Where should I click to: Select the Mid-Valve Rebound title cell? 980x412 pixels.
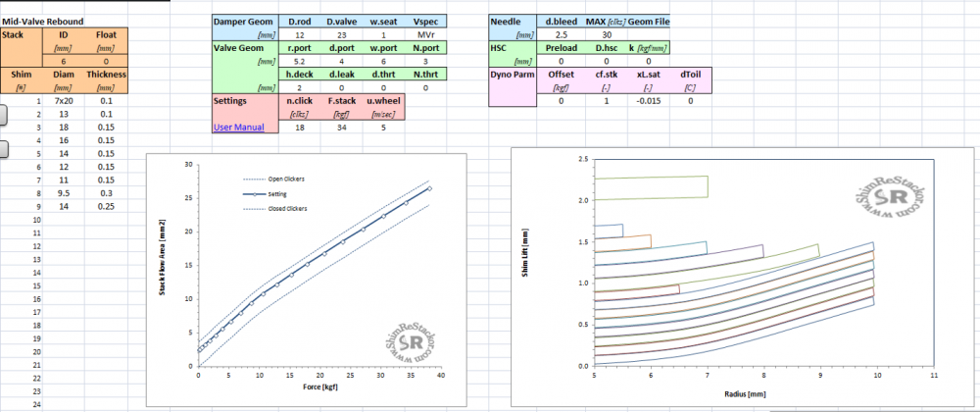coord(43,21)
